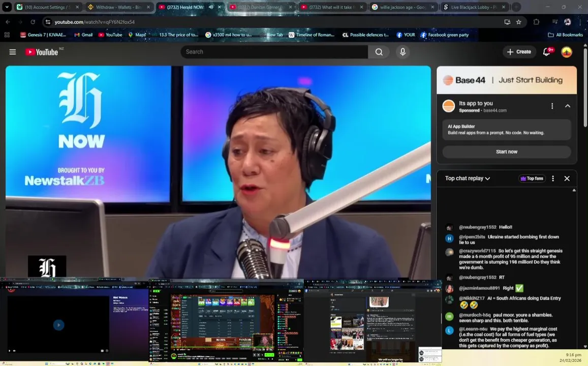Go back to the previous page
This screenshot has height=366, width=588.
click(8, 22)
